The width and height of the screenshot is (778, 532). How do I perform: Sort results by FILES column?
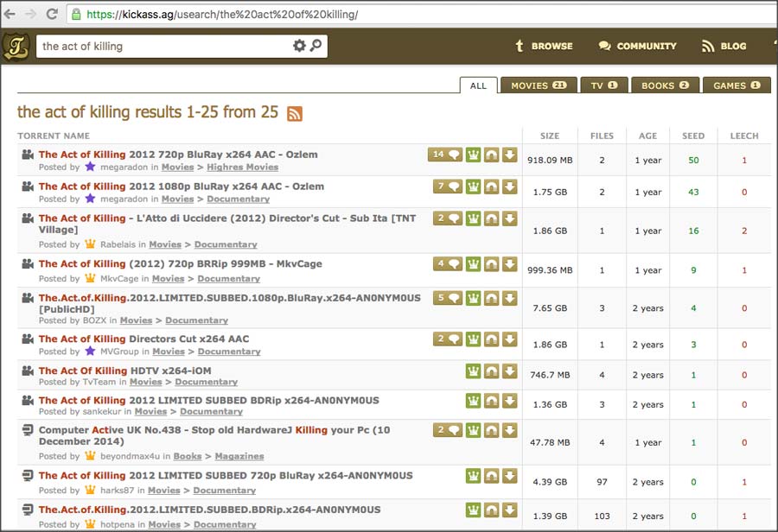(602, 136)
